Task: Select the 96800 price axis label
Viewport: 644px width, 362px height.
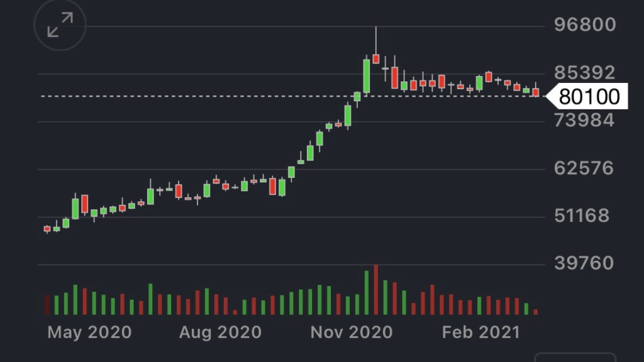Action: coord(584,25)
